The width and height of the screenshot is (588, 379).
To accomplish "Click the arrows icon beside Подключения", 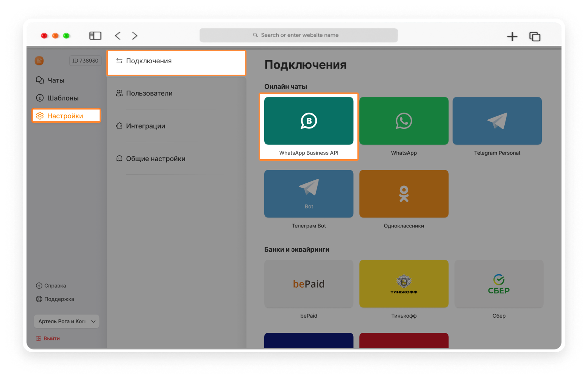I will (119, 61).
